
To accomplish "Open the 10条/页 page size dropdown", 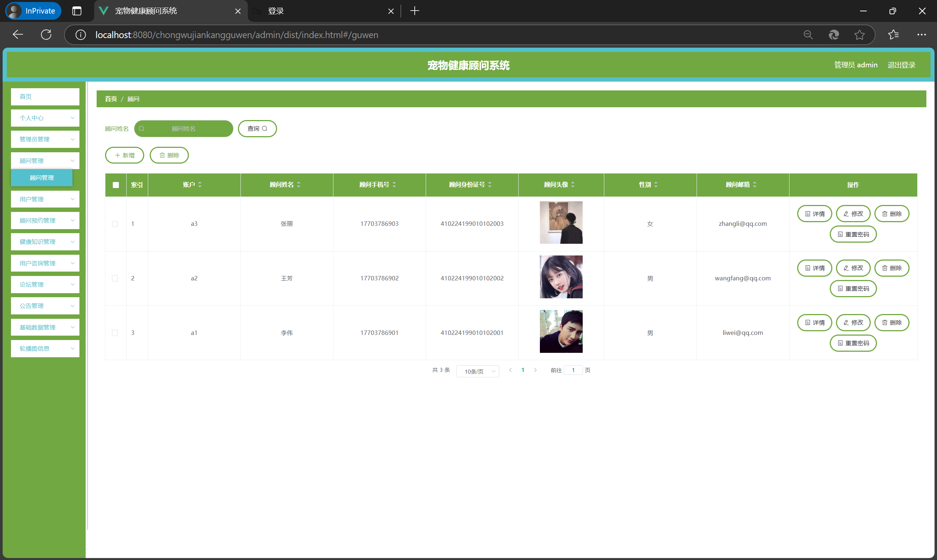I will [x=477, y=372].
